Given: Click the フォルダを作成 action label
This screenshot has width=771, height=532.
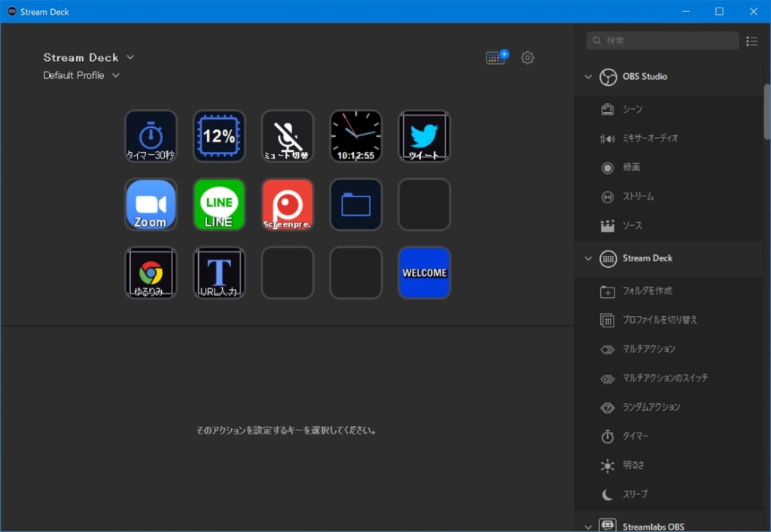Looking at the screenshot, I should pos(647,290).
